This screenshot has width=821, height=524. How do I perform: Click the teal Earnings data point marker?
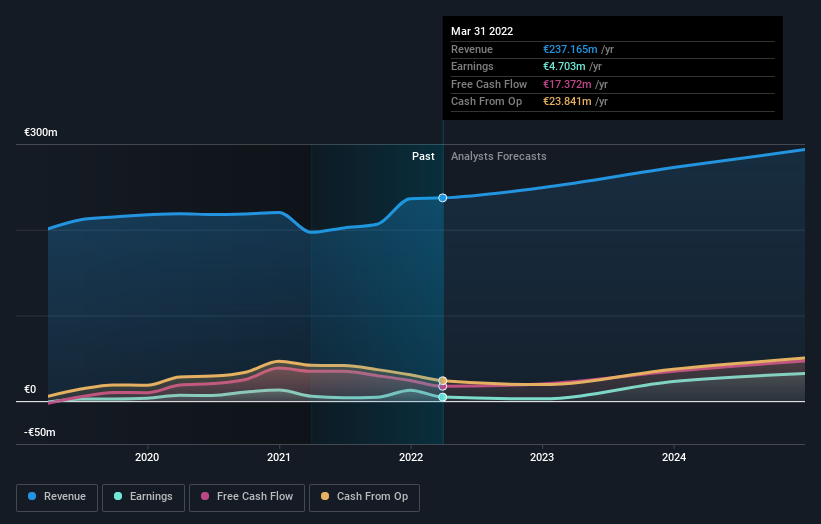[443, 397]
